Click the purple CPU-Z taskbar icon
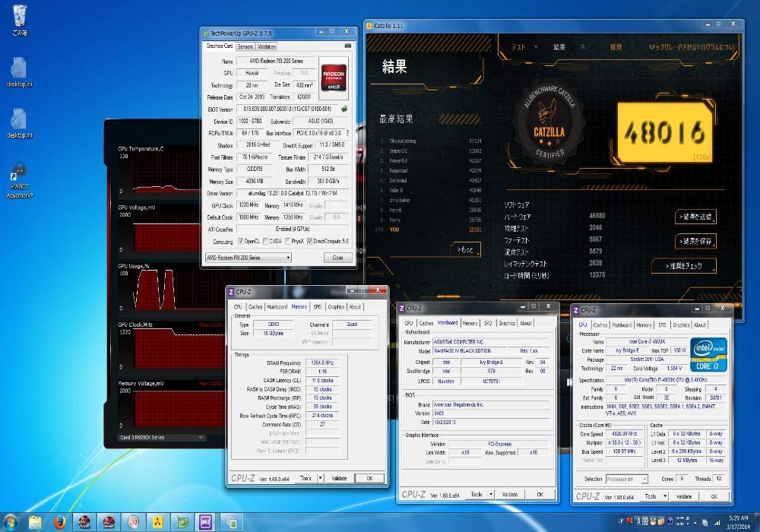The image size is (760, 532). click(x=207, y=522)
